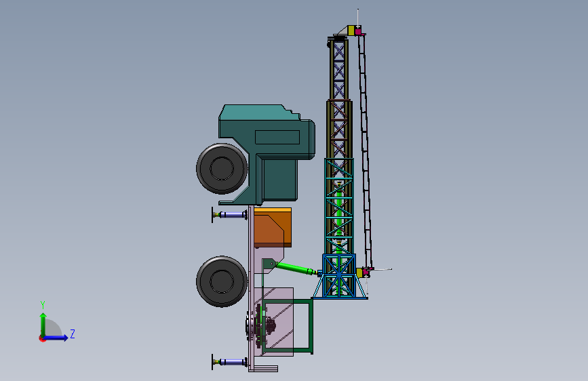Click the cyan lattice mast section
Image resolution: width=588 pixels, height=381 pixels.
[x=339, y=206]
